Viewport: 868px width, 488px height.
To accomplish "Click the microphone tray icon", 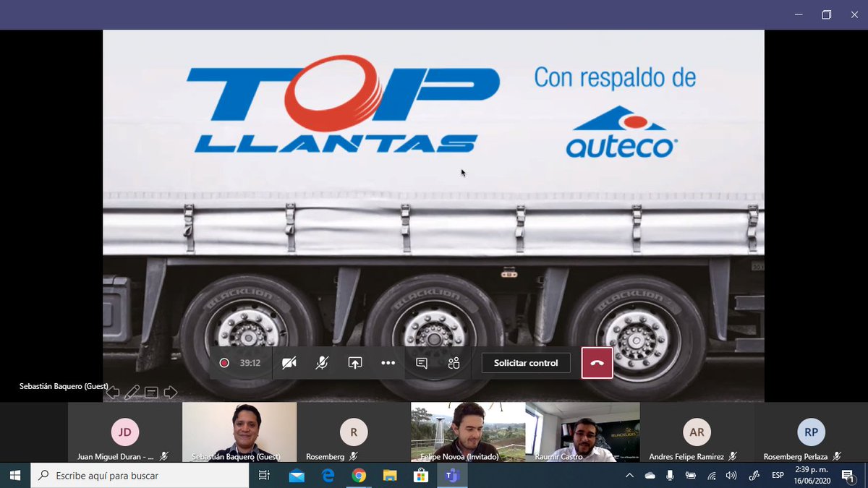I will (x=670, y=475).
